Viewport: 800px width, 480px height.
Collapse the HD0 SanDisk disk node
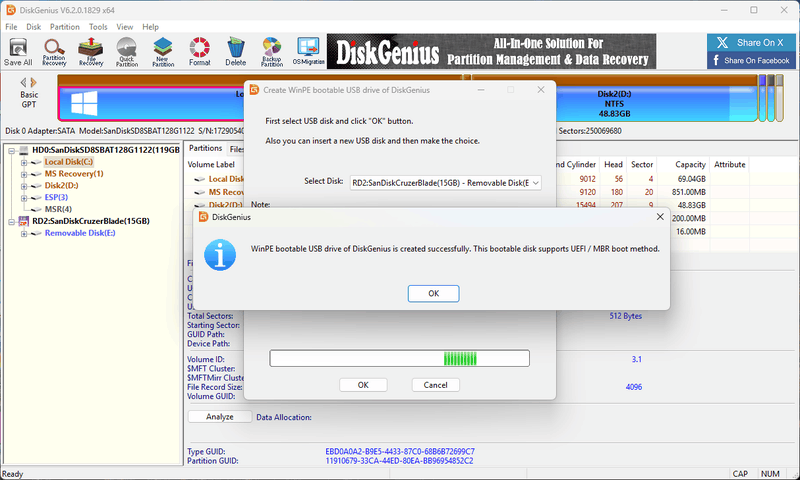(11, 150)
